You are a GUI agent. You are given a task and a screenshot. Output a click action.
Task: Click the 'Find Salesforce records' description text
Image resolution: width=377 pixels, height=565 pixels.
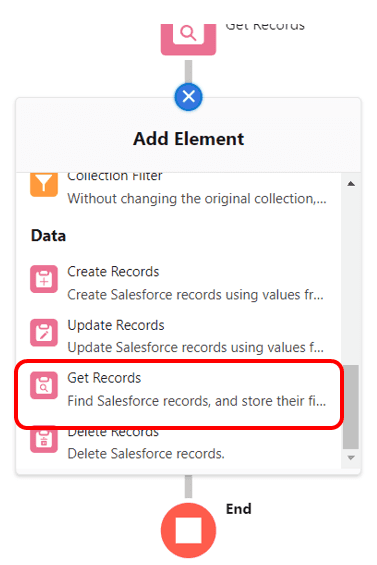pyautogui.click(x=197, y=401)
